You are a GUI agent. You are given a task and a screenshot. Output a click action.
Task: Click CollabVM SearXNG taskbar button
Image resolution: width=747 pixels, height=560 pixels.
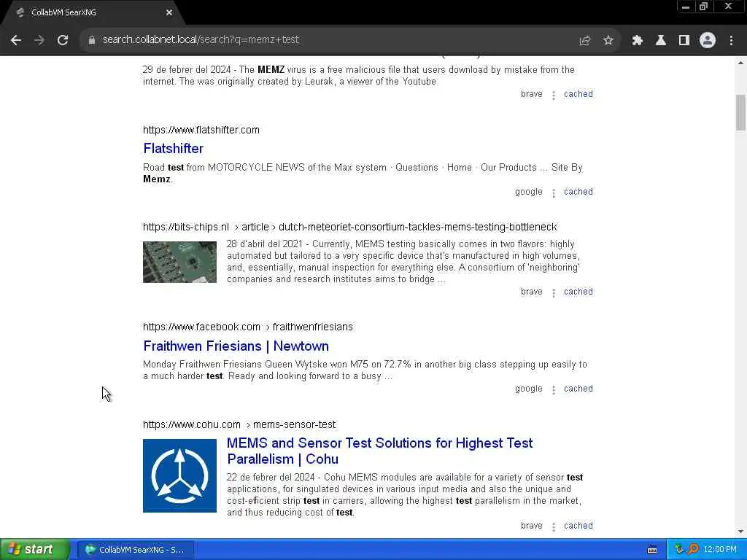coord(135,550)
